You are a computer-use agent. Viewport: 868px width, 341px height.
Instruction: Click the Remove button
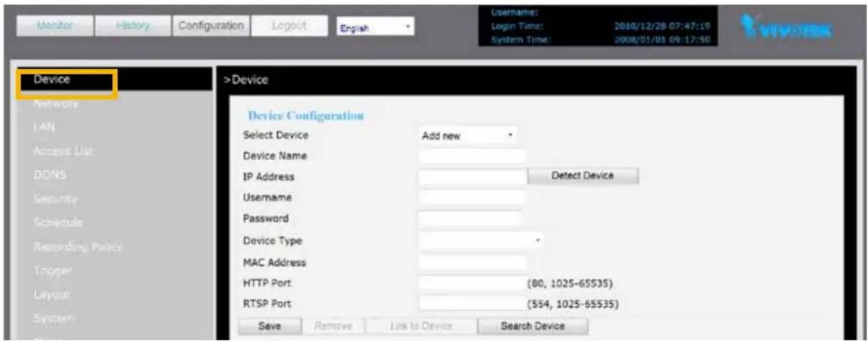click(335, 325)
